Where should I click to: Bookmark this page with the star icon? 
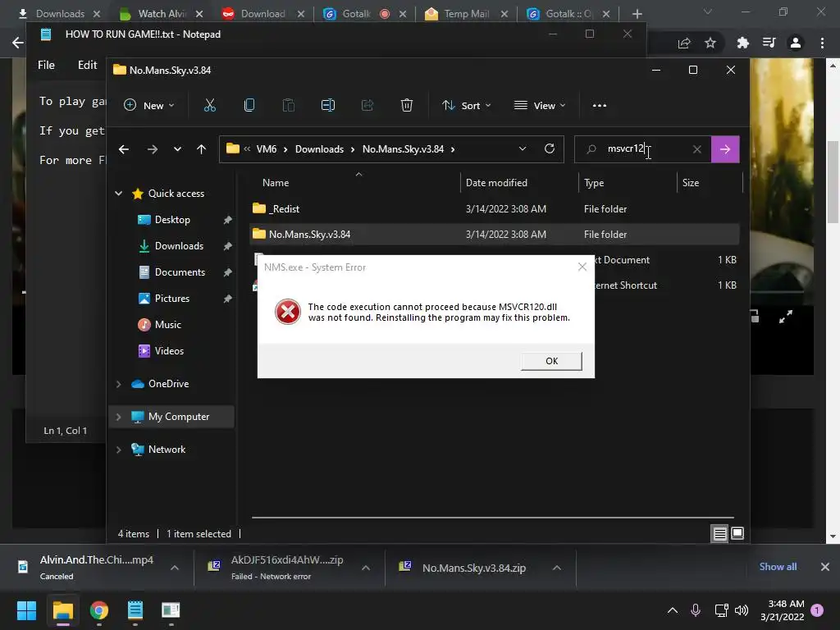click(710, 43)
